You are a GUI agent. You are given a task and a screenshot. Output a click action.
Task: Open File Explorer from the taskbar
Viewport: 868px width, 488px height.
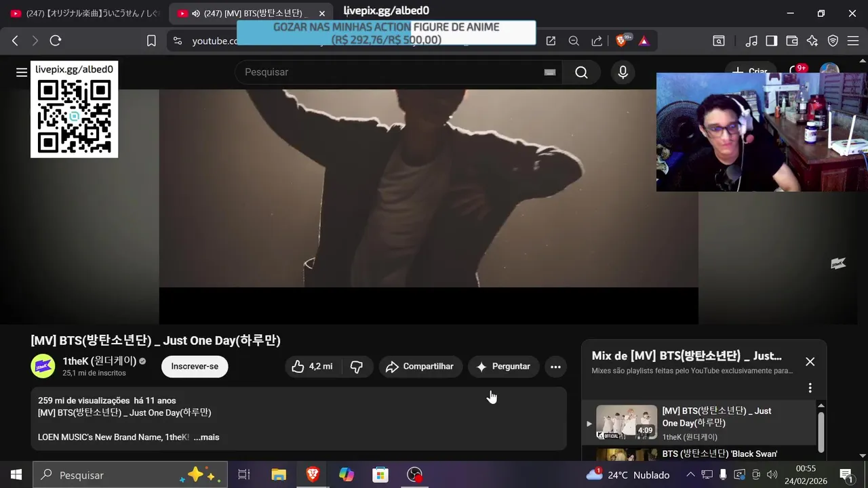point(279,475)
